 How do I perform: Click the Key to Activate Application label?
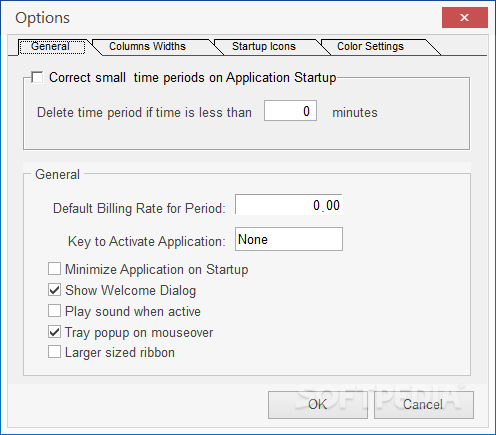(147, 241)
